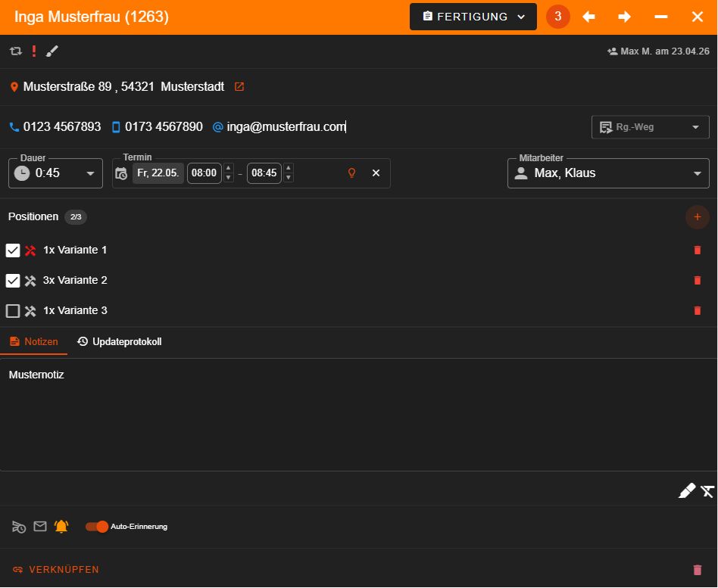Decrease end time 08:45 with down arrow

[289, 178]
